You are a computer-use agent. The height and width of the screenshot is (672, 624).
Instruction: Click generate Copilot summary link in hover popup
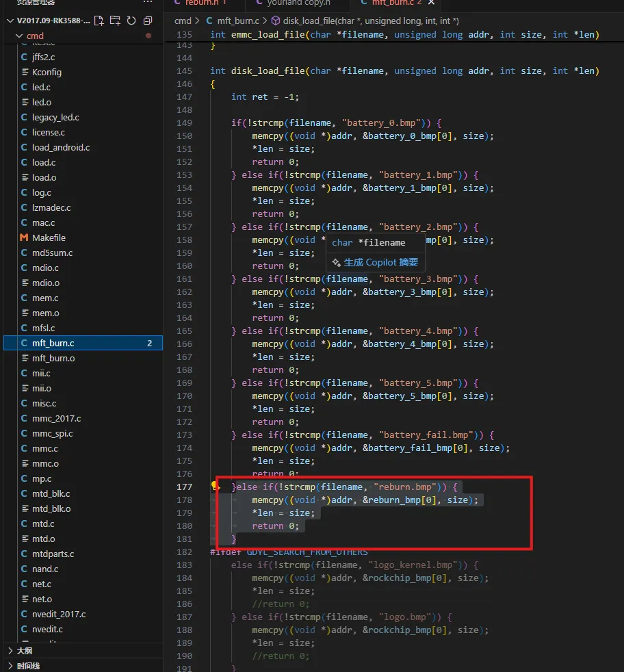tap(380, 262)
